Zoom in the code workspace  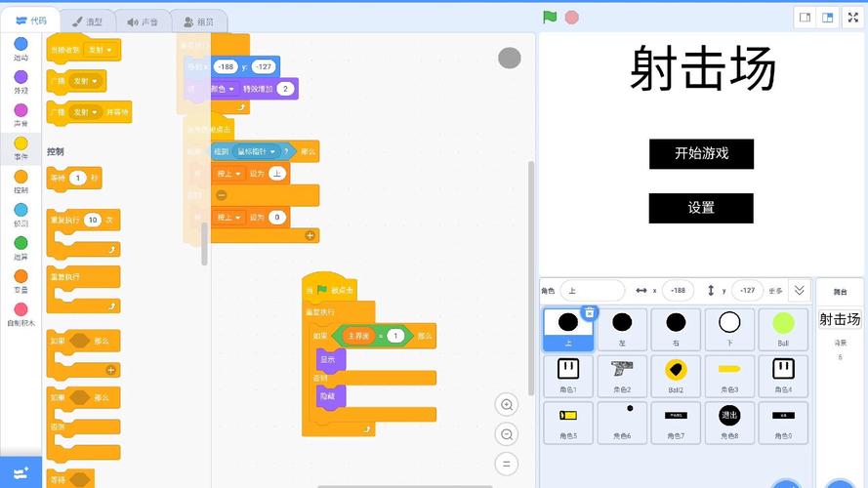tap(507, 404)
